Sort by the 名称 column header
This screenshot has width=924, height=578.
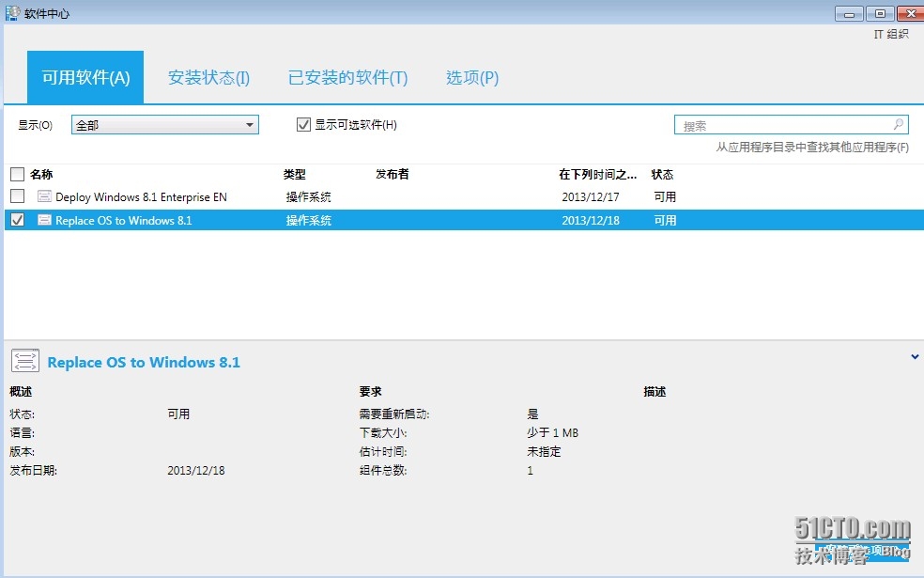pos(41,174)
